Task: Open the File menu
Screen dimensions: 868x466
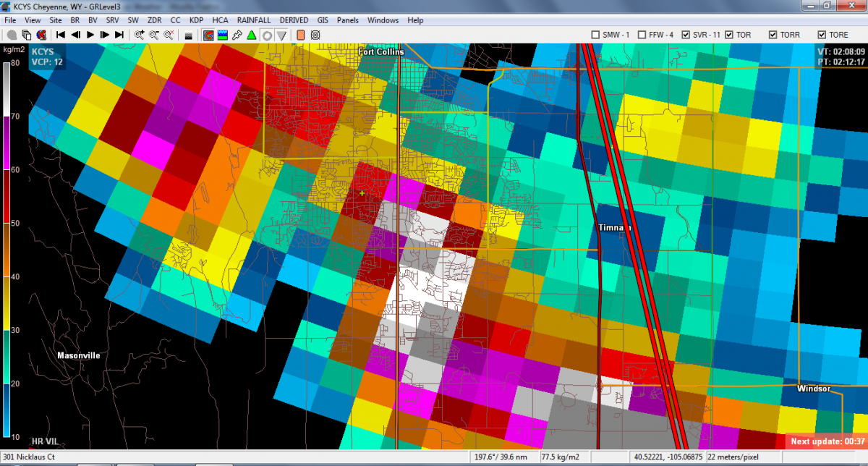Action: point(10,20)
